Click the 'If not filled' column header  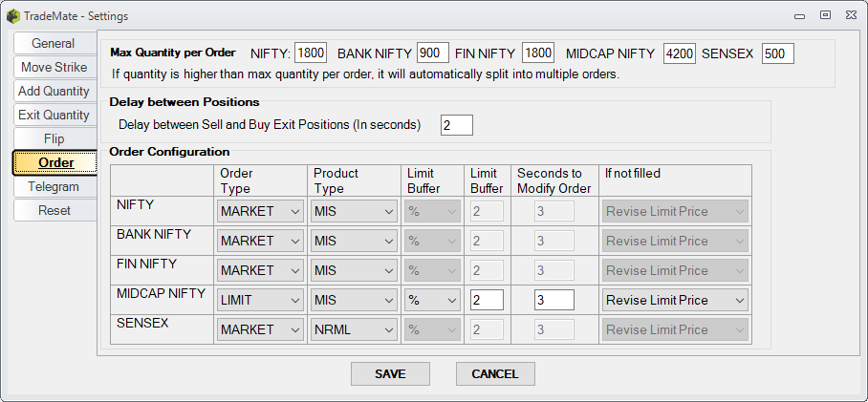(x=633, y=173)
